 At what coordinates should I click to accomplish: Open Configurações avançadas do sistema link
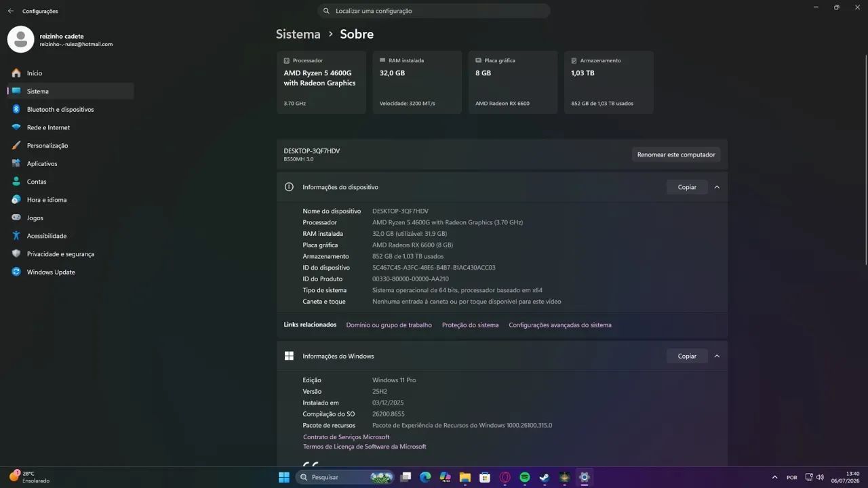560,325
